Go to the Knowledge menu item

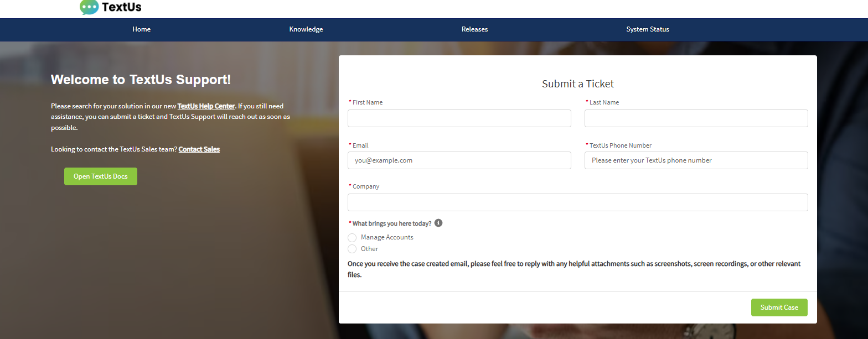[306, 29]
